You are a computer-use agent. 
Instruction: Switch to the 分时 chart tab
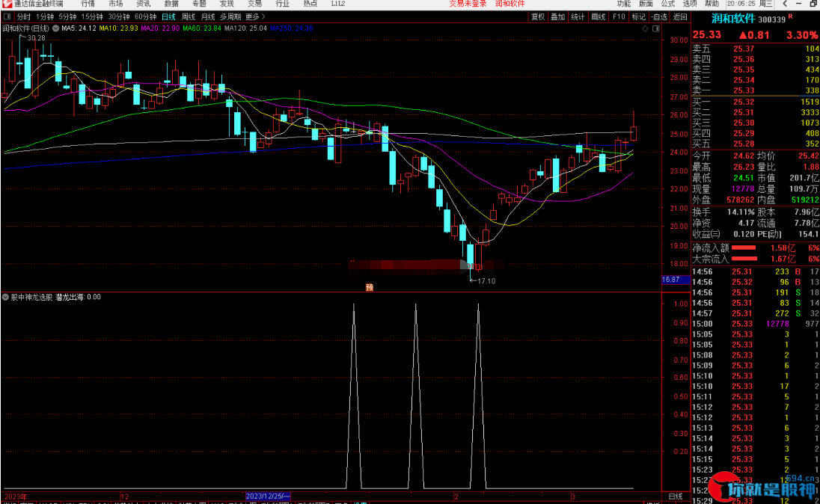click(23, 16)
